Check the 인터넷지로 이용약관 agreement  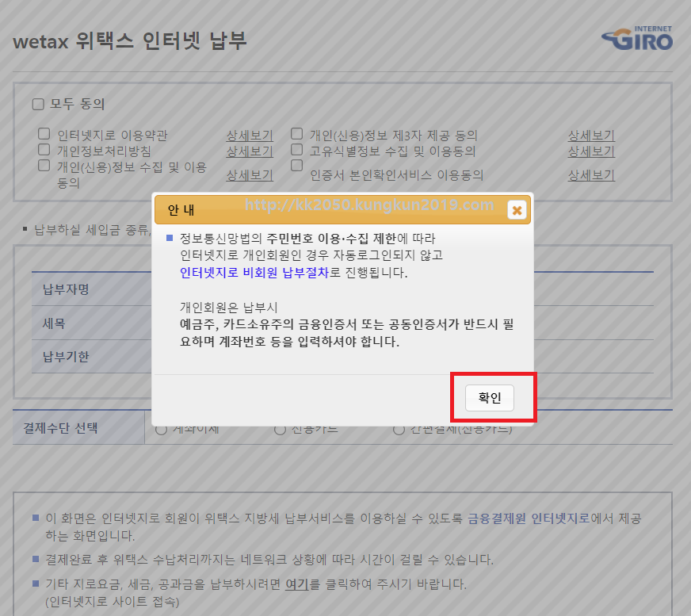pos(44,132)
